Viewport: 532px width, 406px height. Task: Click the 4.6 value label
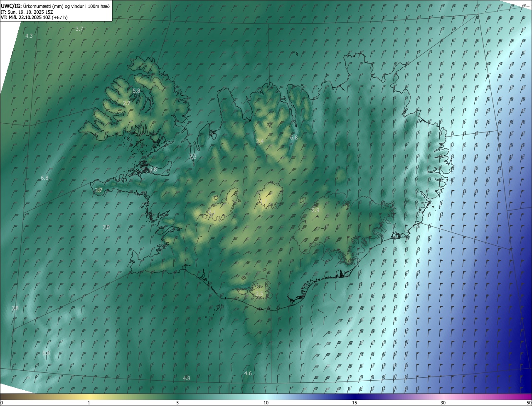point(248,374)
